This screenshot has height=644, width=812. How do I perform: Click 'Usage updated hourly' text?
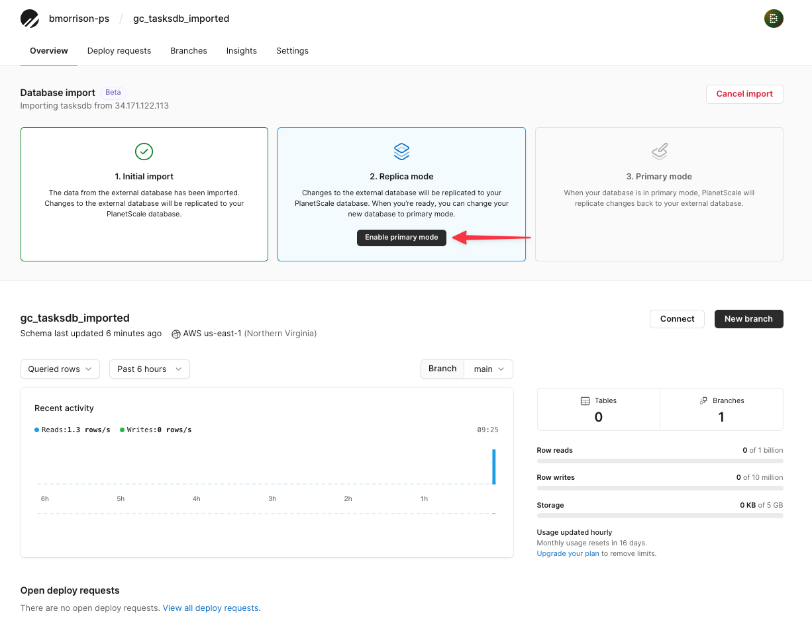click(574, 533)
